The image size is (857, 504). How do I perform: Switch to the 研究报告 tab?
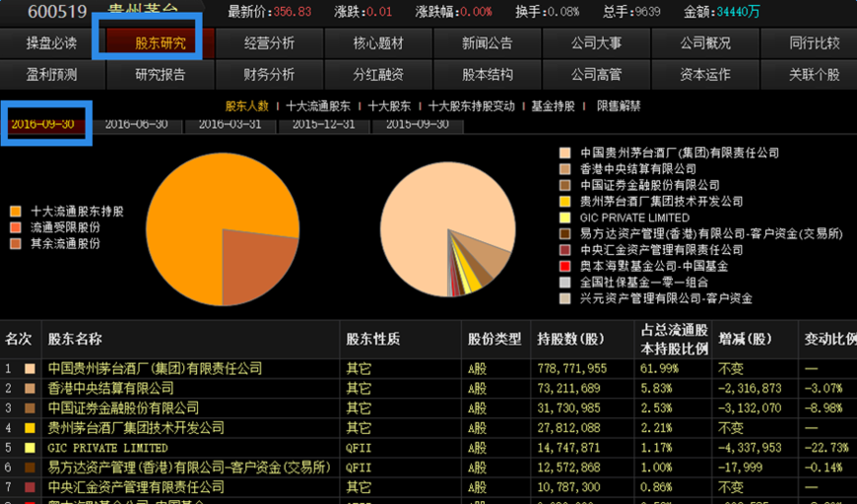coord(161,74)
